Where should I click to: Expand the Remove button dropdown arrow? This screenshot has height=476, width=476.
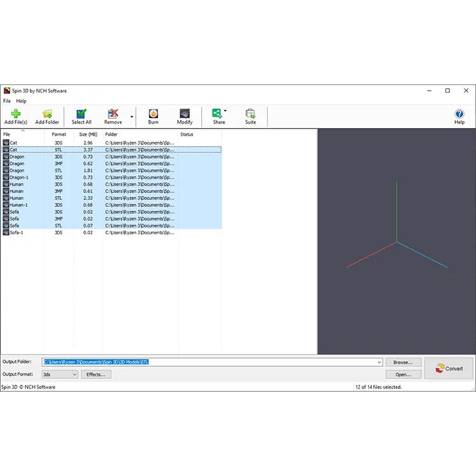pyautogui.click(x=132, y=117)
